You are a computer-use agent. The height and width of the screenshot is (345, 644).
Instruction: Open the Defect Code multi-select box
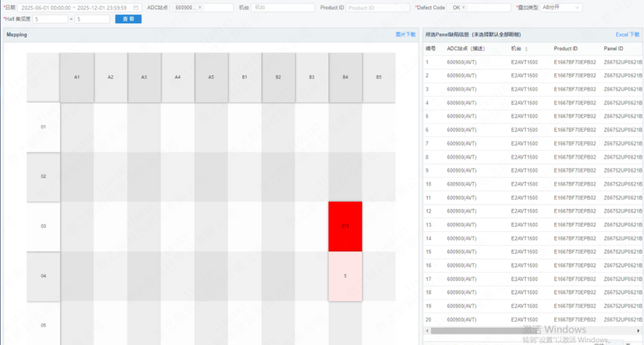479,7
